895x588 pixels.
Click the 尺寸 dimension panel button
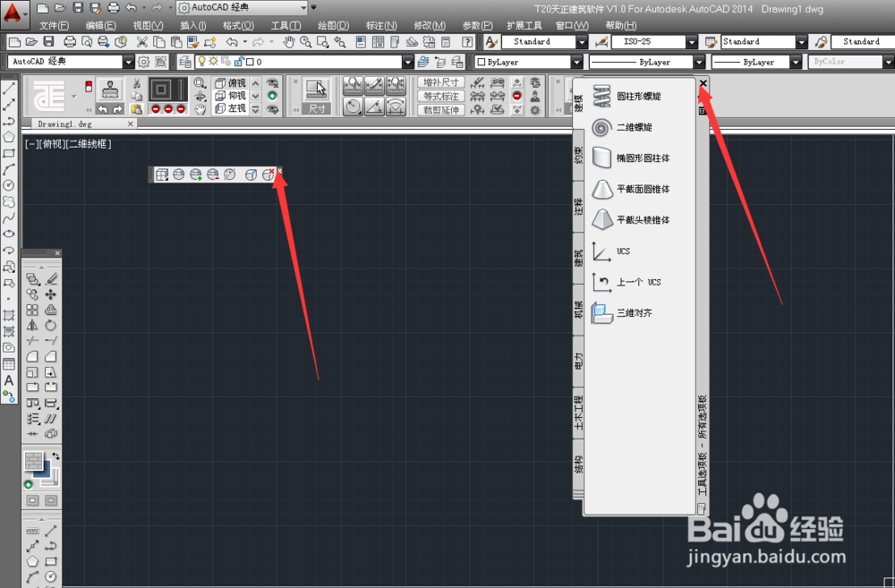tap(316, 96)
